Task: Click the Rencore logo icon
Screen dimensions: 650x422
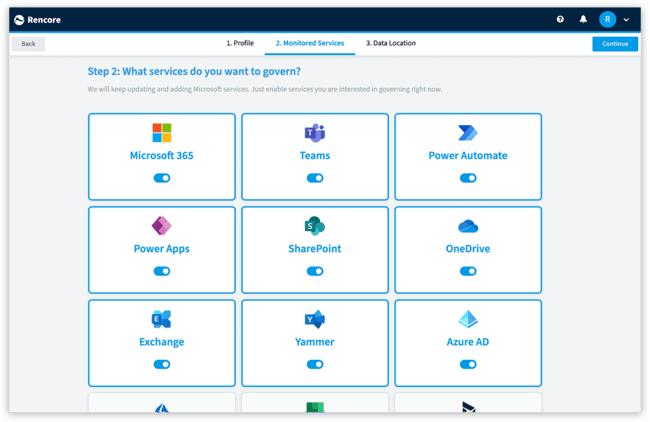Action: click(x=19, y=20)
